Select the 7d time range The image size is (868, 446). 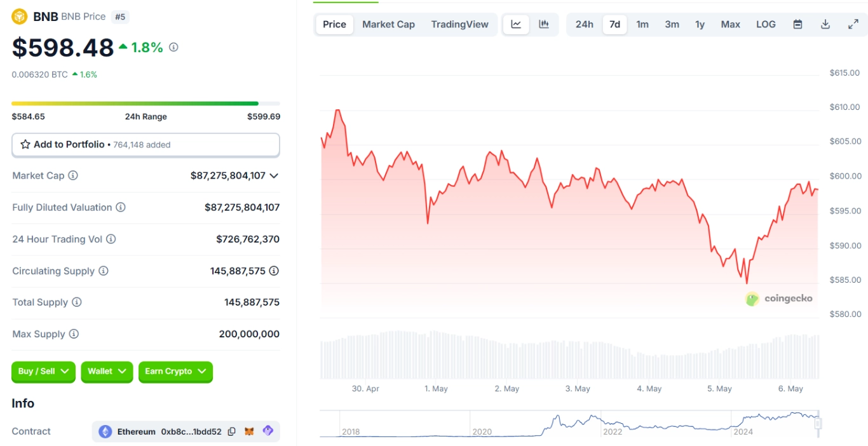click(615, 24)
